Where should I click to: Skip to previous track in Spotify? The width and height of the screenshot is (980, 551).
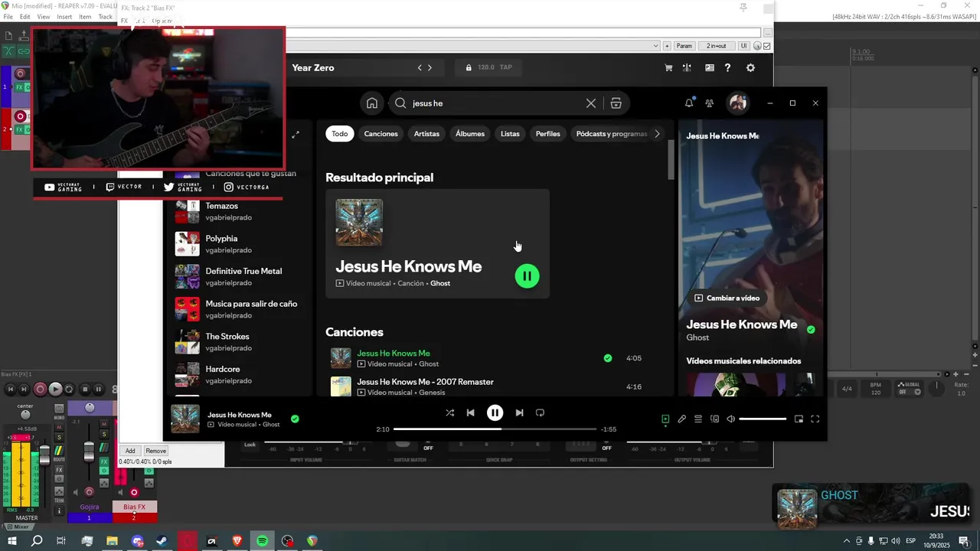tap(470, 412)
